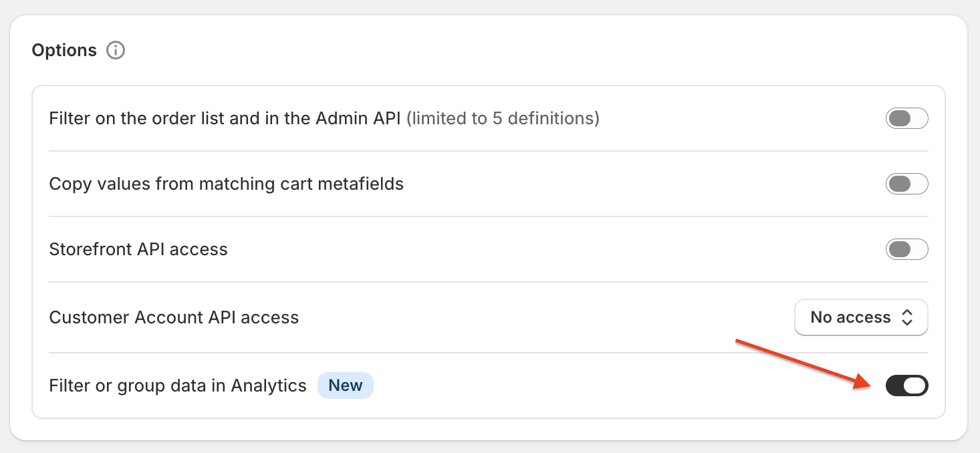Enable the order list Admin API filter toggle
Viewport: 980px width, 453px height.
click(906, 119)
